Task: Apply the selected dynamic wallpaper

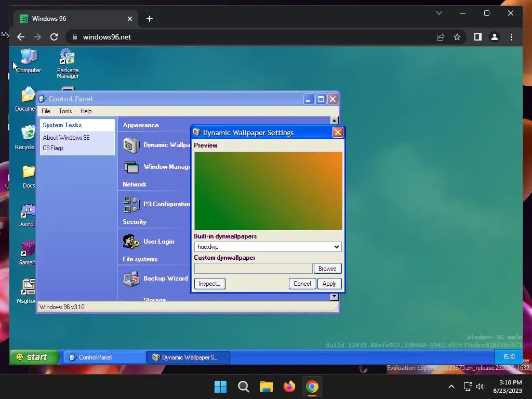Action: 329,284
